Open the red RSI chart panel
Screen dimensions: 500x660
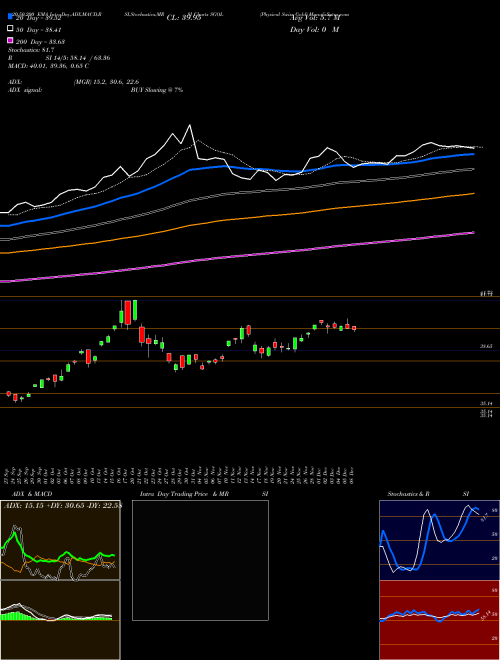439,620
